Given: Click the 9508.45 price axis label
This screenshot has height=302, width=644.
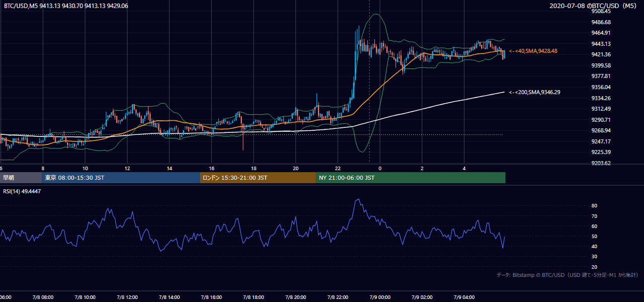Looking at the screenshot, I should click(601, 11).
